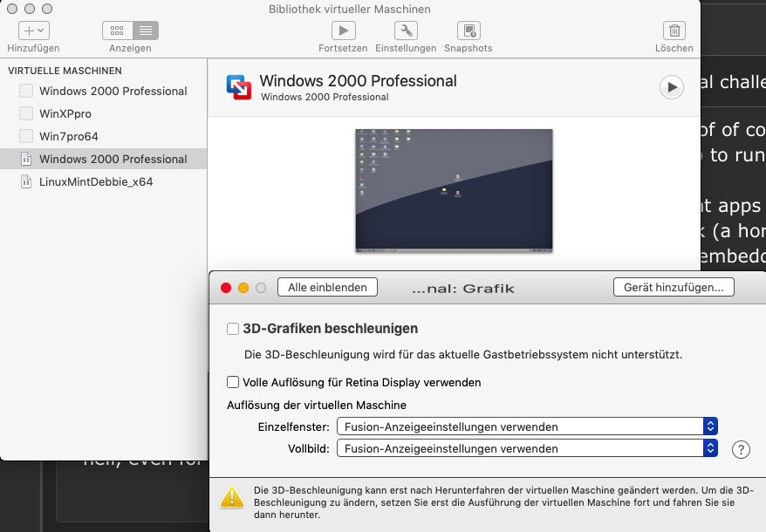Click LinuxMintDebbie_x64 suspended VM icon

26,181
